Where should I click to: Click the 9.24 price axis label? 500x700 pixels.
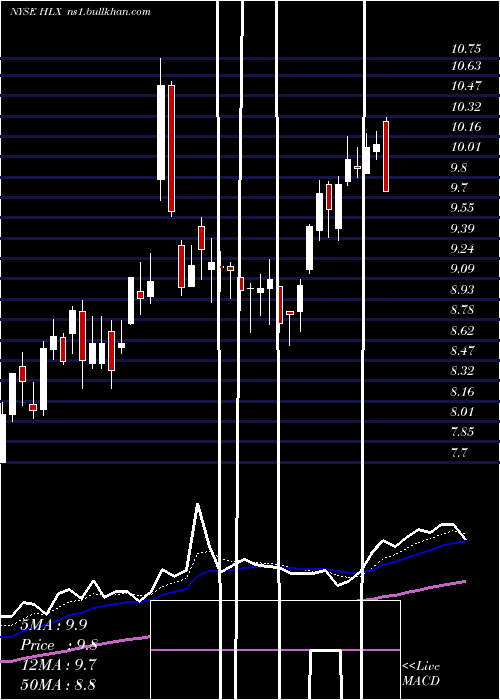coord(462,249)
